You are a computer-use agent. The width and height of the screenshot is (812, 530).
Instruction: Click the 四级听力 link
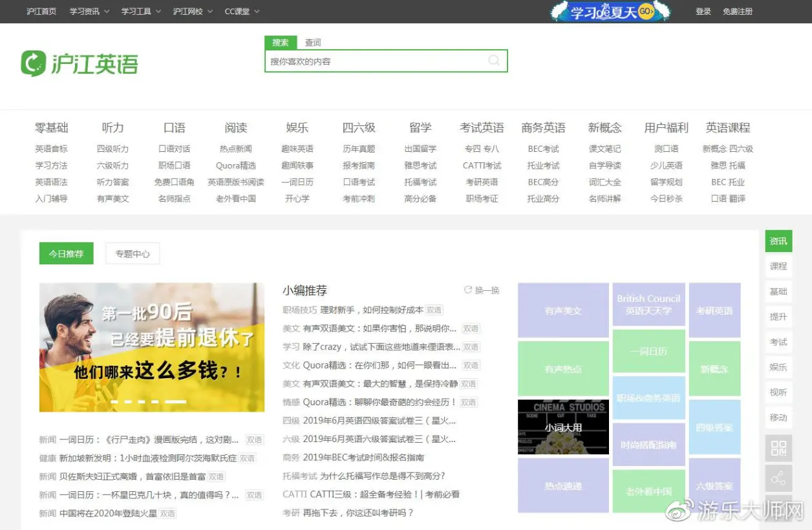click(x=112, y=149)
